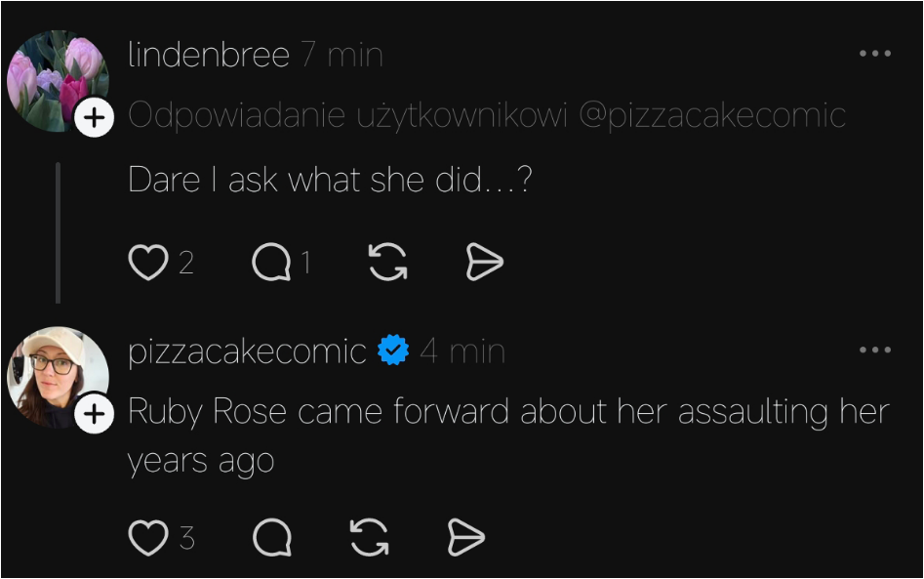Share lindenbree's comment with the paper plane icon
Screen dimensions: 924x579
(x=484, y=263)
